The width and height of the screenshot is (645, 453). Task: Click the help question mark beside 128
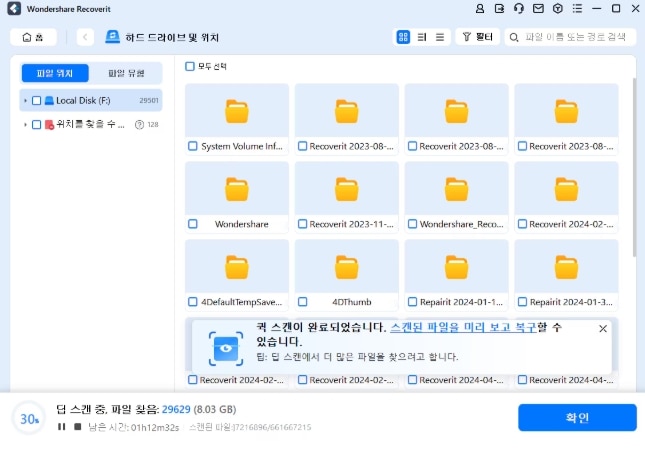[139, 124]
